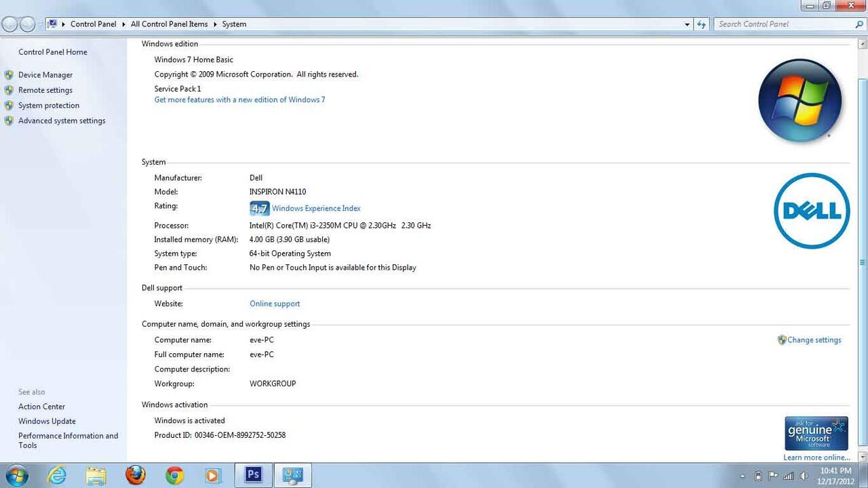This screenshot has width=868, height=488.
Task: Click '4.00 GB (3.90 GB usable)' memory value
Action: coord(290,240)
